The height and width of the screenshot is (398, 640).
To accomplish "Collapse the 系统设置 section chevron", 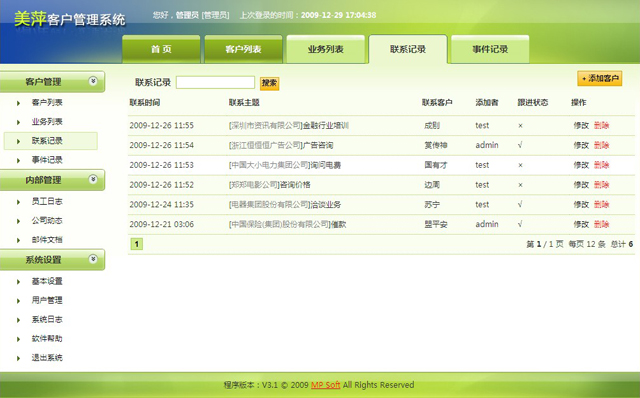I will [x=93, y=259].
